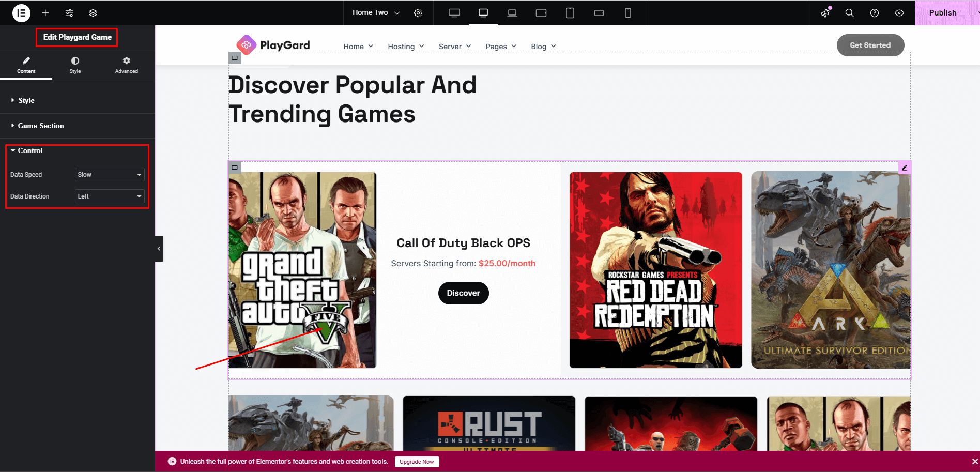Select the laptop device preview icon
This screenshot has width=980, height=472.
click(512, 13)
